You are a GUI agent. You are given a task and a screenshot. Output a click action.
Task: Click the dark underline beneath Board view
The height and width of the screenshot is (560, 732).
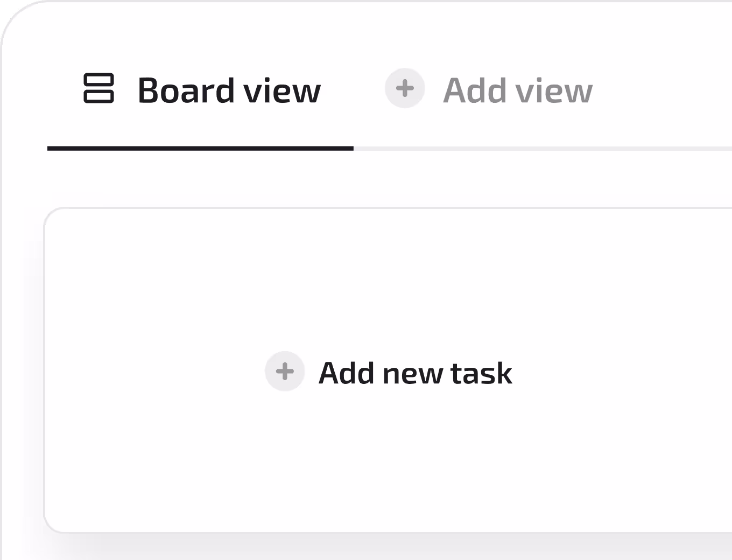[200, 148]
